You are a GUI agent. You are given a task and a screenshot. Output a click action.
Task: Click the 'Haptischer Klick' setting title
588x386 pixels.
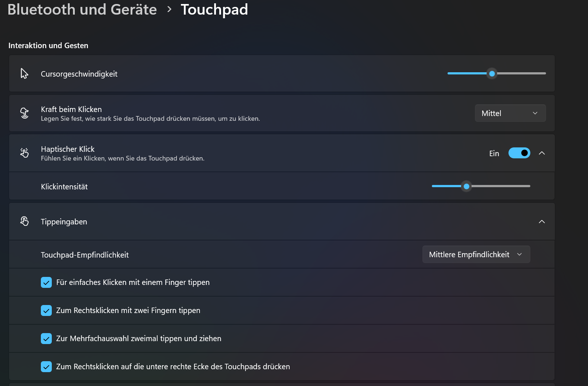[67, 149]
